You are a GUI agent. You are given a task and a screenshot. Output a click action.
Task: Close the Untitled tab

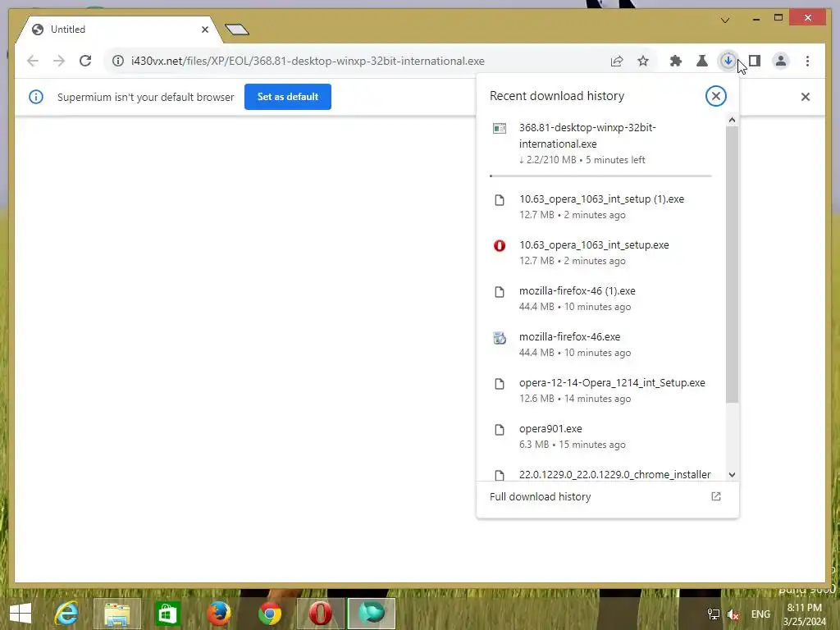point(204,30)
